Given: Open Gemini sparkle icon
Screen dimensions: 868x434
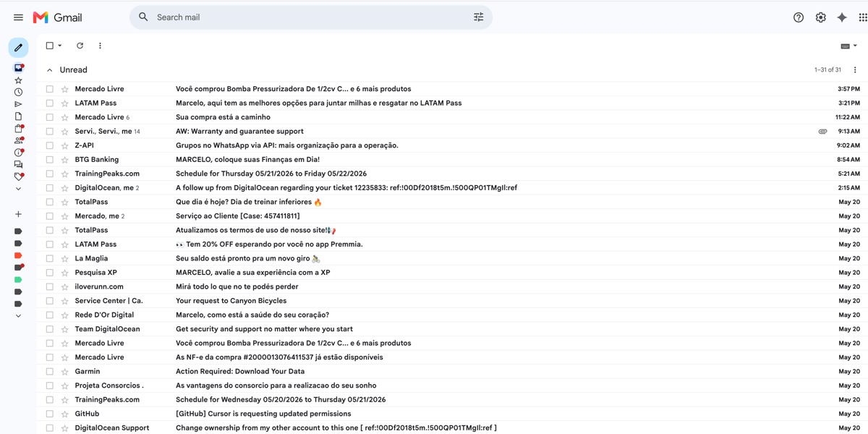Looking at the screenshot, I should tap(842, 17).
